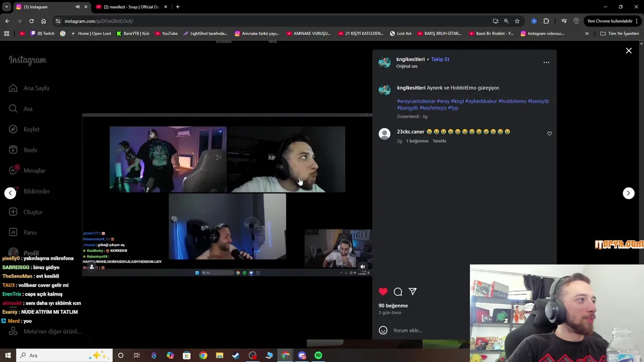Viewport: 644px width, 362px height.
Task: Open the kngIkesitleri profile name in the post header
Action: point(411,59)
